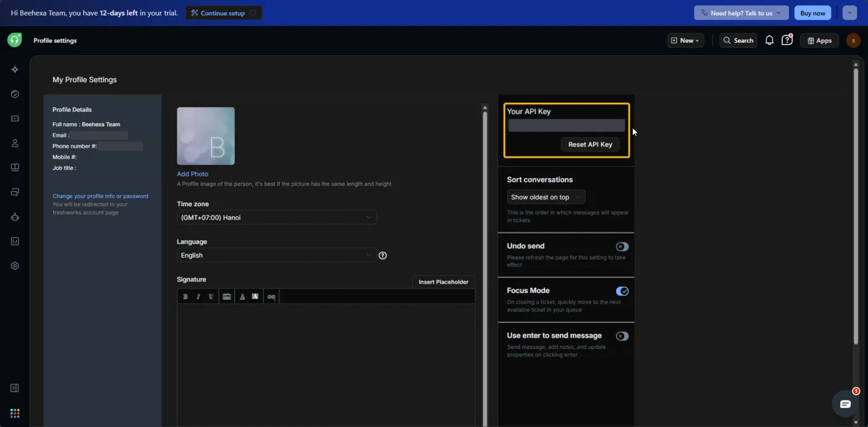This screenshot has height=427, width=868.
Task: Open the Tickets icon in sidebar
Action: tap(15, 119)
